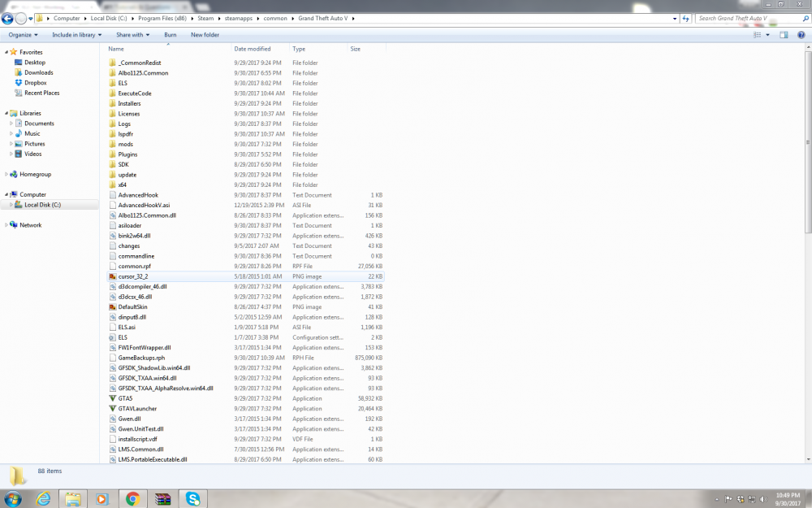Screen dimensions: 812x508
Task: Click the Help question mark icon
Action: tap(801, 35)
